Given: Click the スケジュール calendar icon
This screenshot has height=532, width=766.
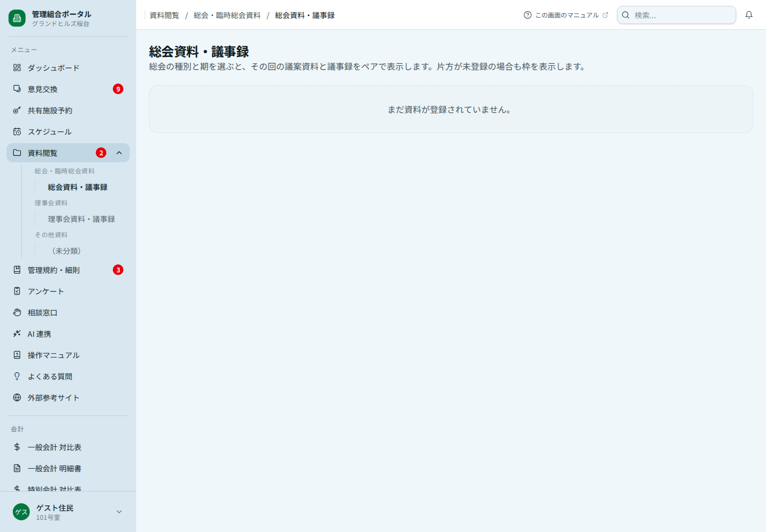Looking at the screenshot, I should (17, 131).
